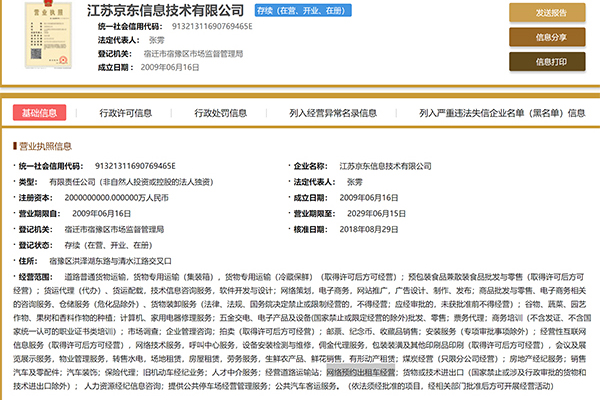Click the blue 存续（在营、开业、在册） status badge
Image resolution: width=600 pixels, height=400 pixels.
(303, 11)
